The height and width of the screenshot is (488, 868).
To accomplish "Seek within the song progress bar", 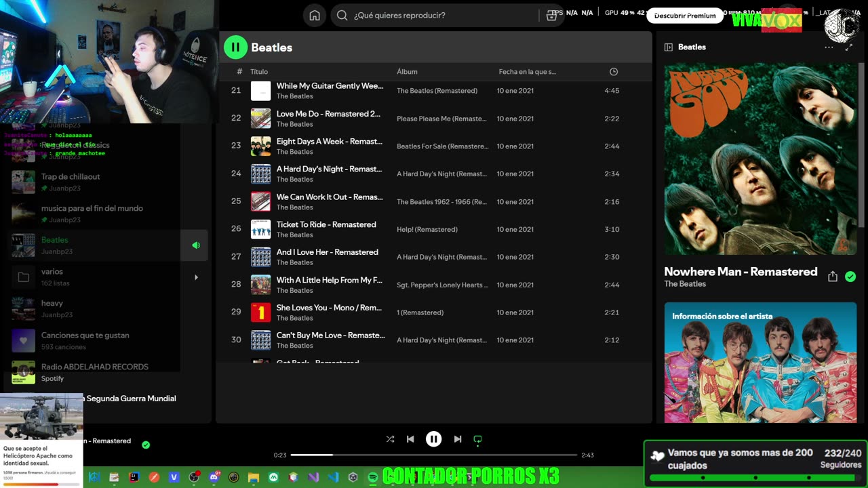I will pos(434,455).
